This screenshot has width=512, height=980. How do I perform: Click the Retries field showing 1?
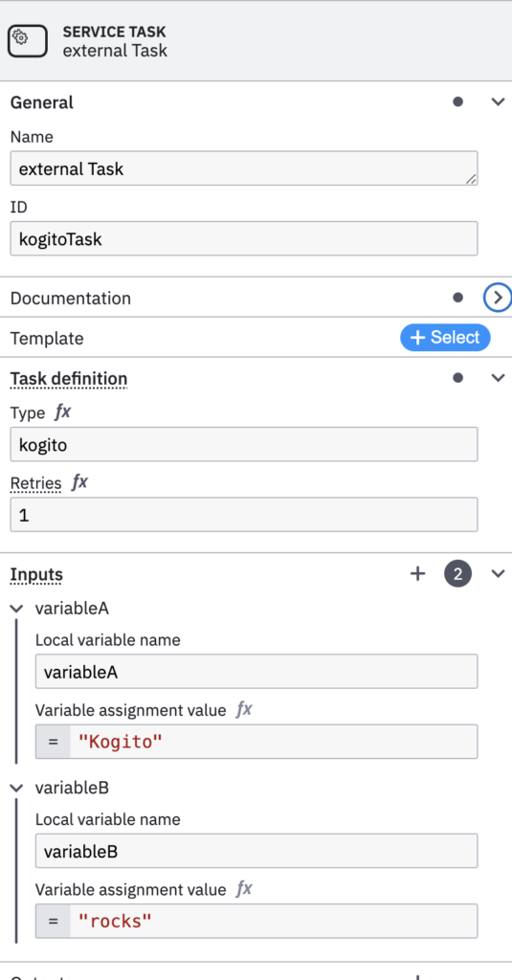[x=244, y=514]
